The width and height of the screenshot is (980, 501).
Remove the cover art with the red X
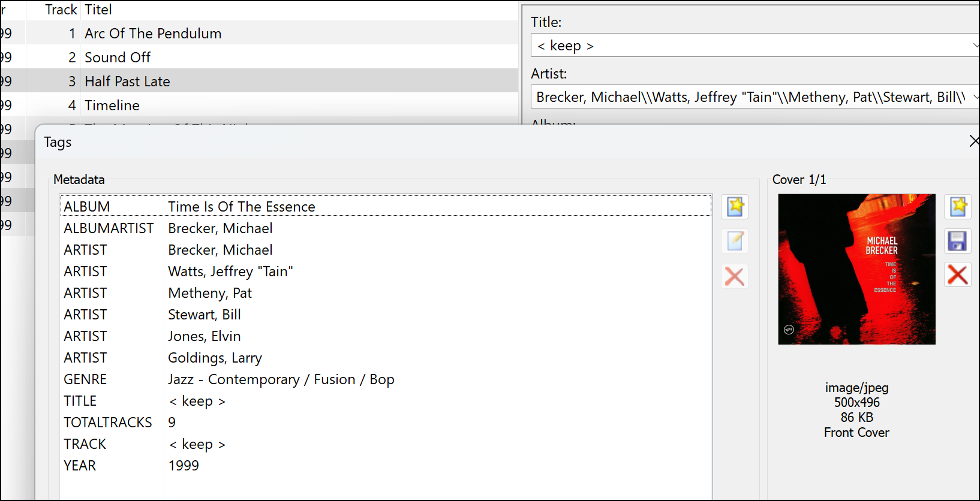[x=957, y=275]
